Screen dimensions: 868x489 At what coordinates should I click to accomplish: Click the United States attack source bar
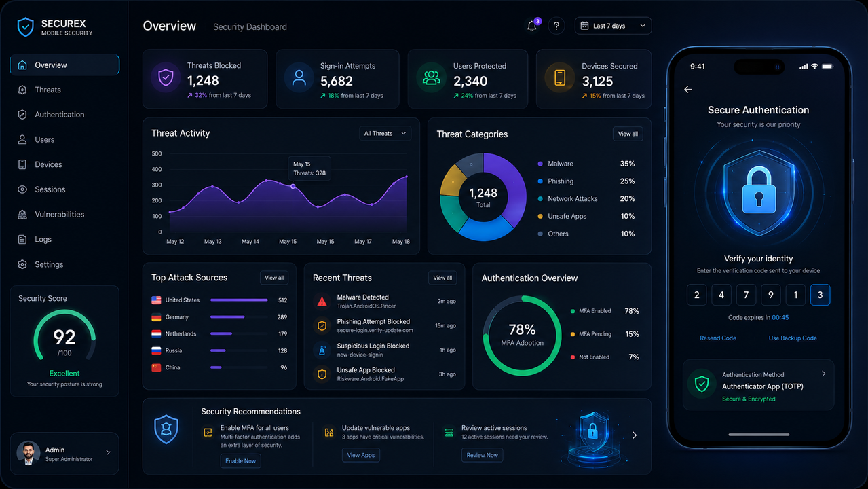239,300
